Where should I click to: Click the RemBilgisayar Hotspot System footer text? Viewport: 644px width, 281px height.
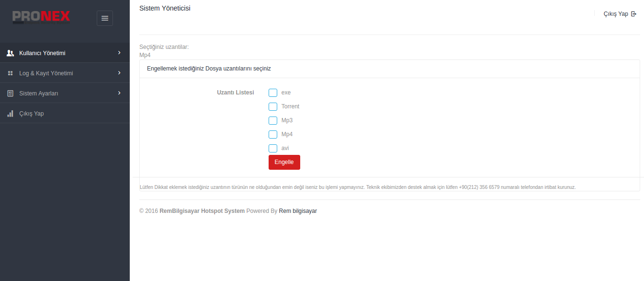(x=202, y=211)
